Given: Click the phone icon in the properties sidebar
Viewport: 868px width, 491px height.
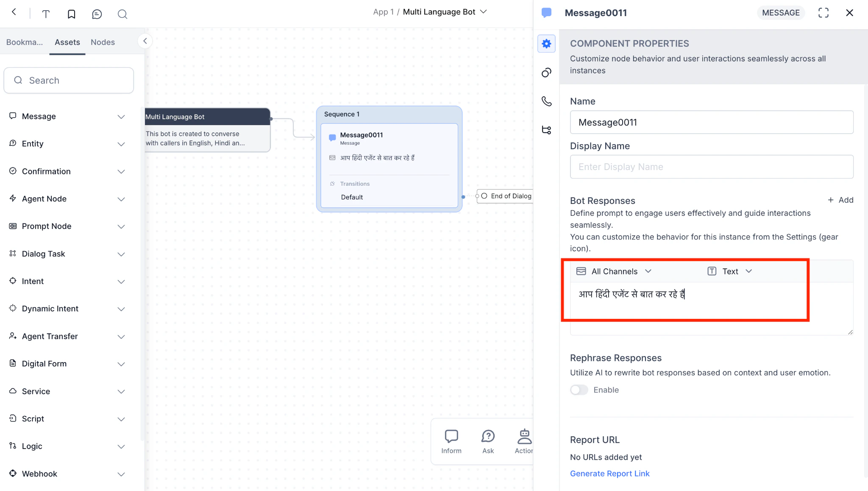Looking at the screenshot, I should pos(546,101).
